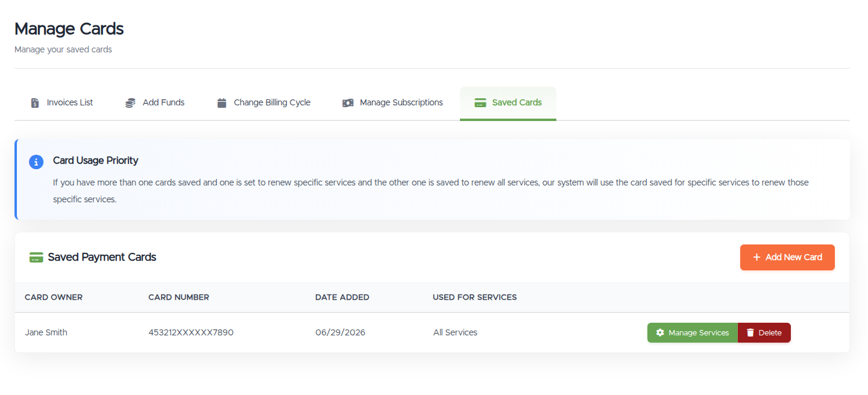Open the Invoices List tab
Image resolution: width=868 pixels, height=395 pixels.
(x=61, y=103)
